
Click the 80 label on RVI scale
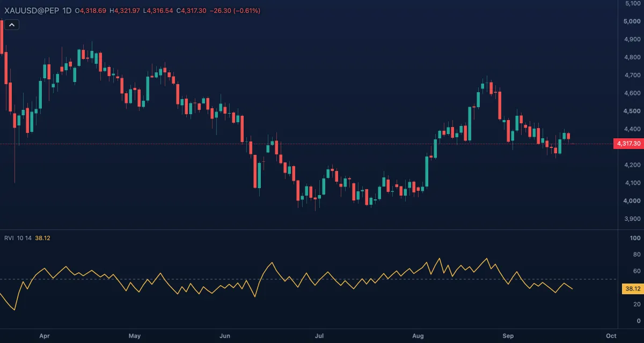click(636, 255)
